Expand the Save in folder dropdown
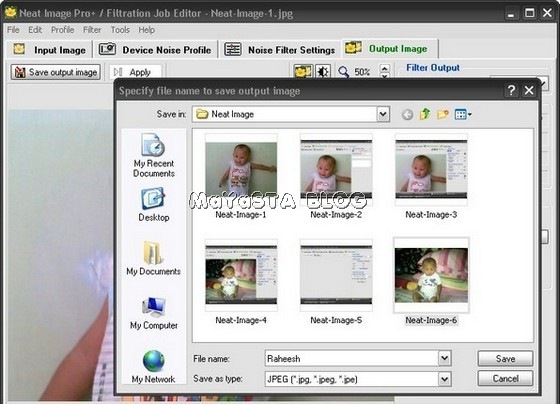The height and width of the screenshot is (404, 560). (383, 114)
